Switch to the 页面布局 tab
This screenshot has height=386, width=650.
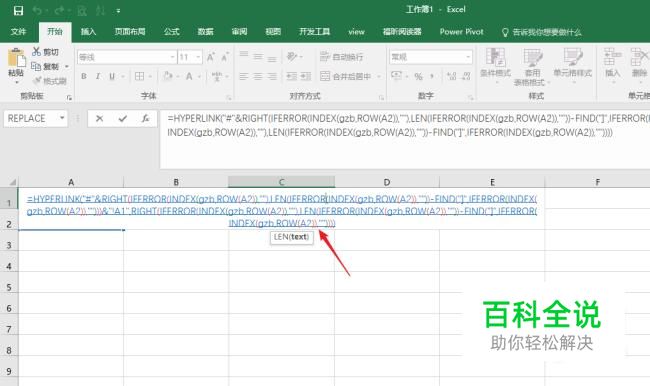(130, 32)
